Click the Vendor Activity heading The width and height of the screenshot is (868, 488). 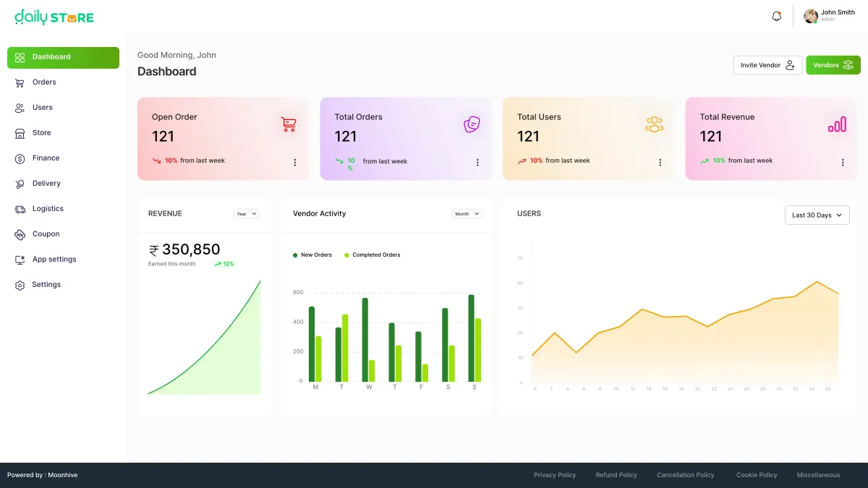coord(319,214)
